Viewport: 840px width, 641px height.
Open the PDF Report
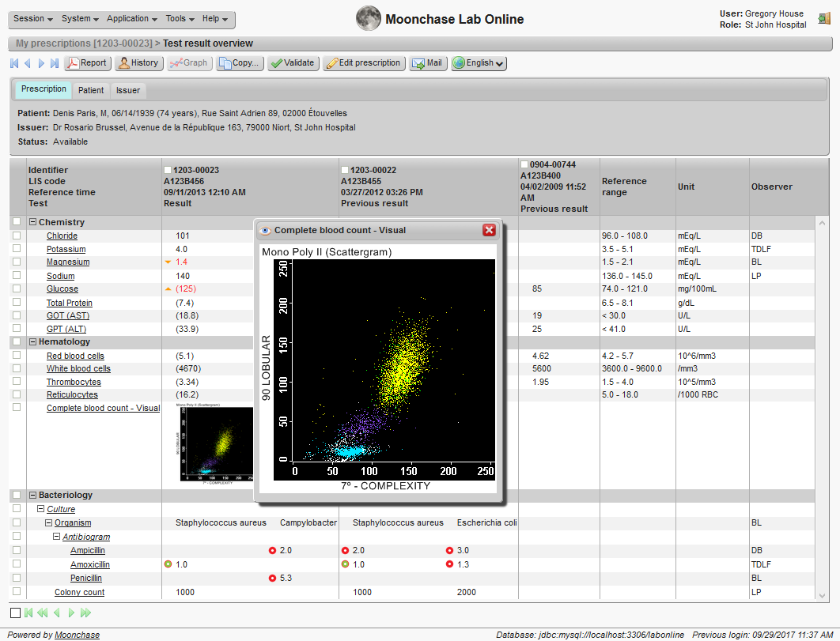coord(88,63)
